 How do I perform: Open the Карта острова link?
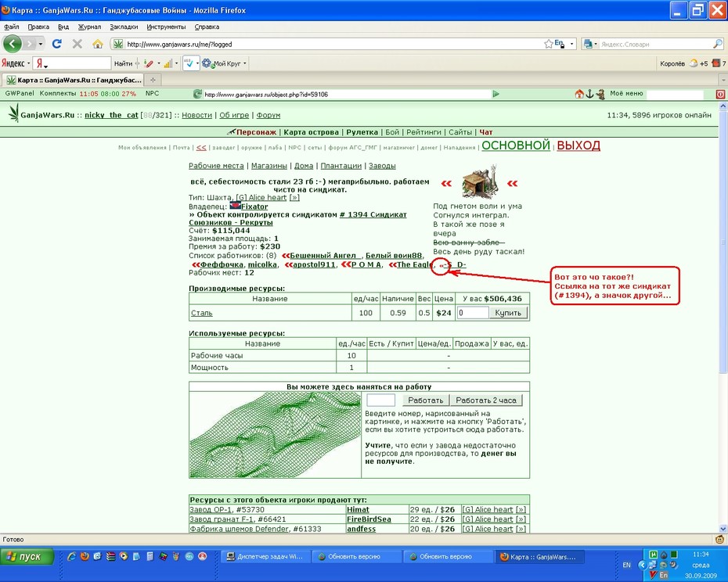(x=311, y=132)
